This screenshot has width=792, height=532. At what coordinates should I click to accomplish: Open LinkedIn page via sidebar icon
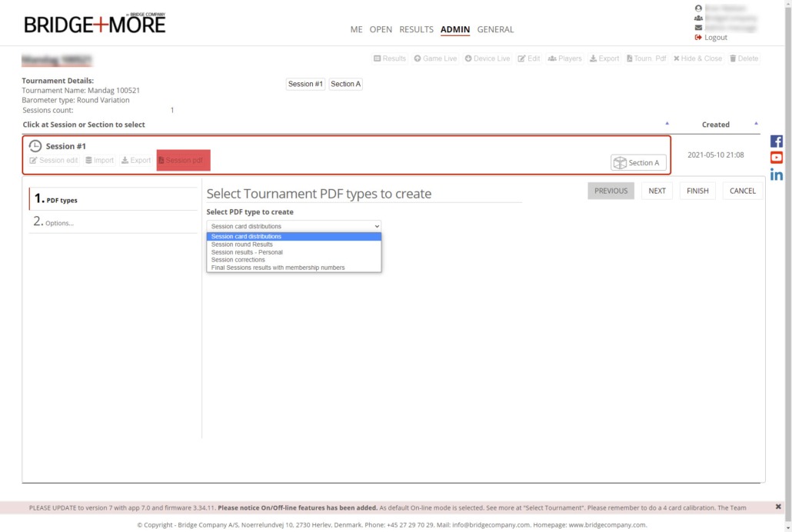776,175
